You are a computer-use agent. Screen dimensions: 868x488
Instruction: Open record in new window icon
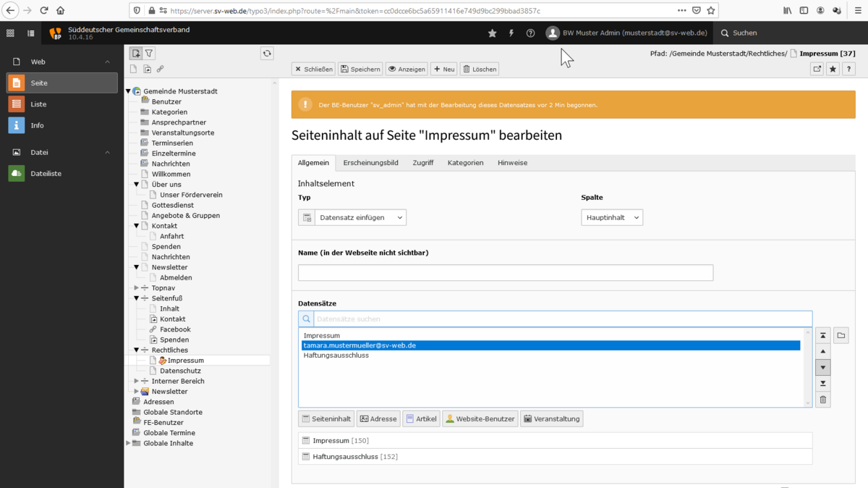(817, 70)
